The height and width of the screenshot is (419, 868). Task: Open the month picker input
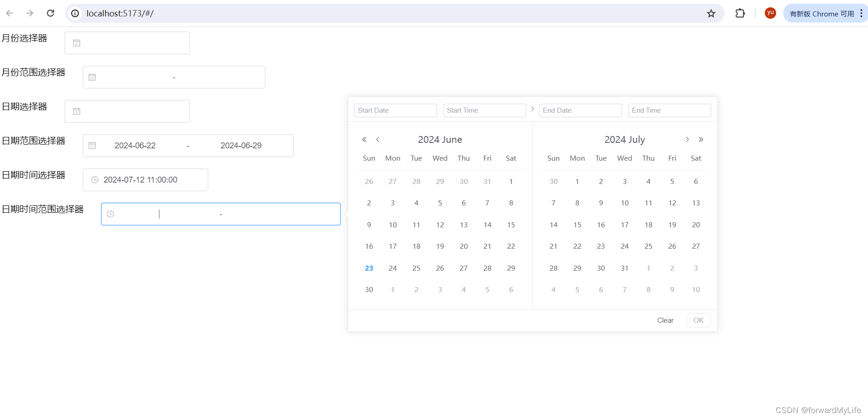click(127, 43)
